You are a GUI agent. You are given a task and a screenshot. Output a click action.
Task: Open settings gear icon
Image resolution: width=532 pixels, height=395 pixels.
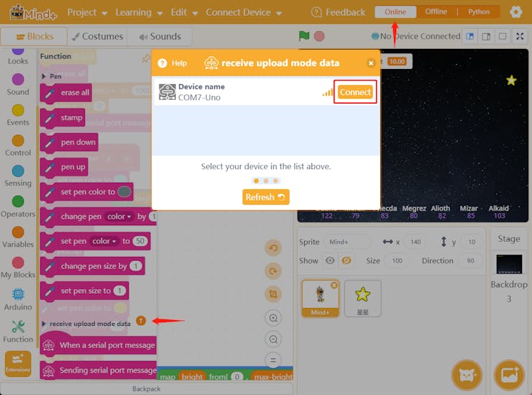click(x=515, y=12)
